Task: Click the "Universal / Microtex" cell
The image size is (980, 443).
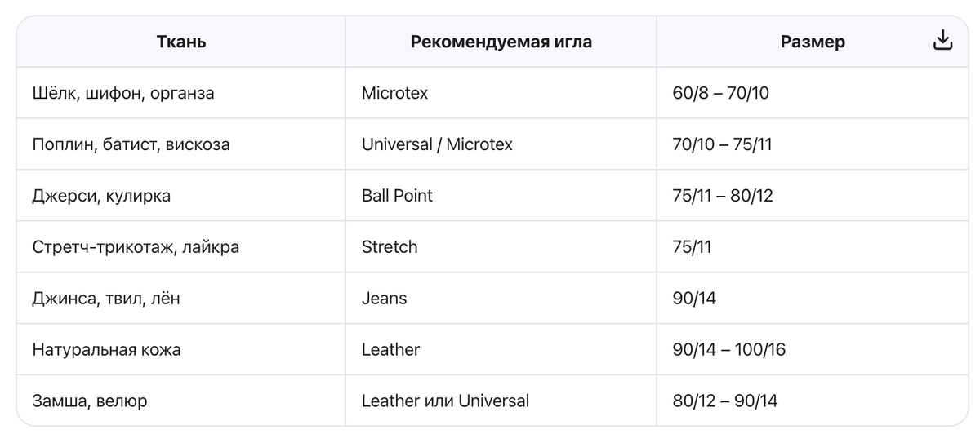Action: coord(437,144)
